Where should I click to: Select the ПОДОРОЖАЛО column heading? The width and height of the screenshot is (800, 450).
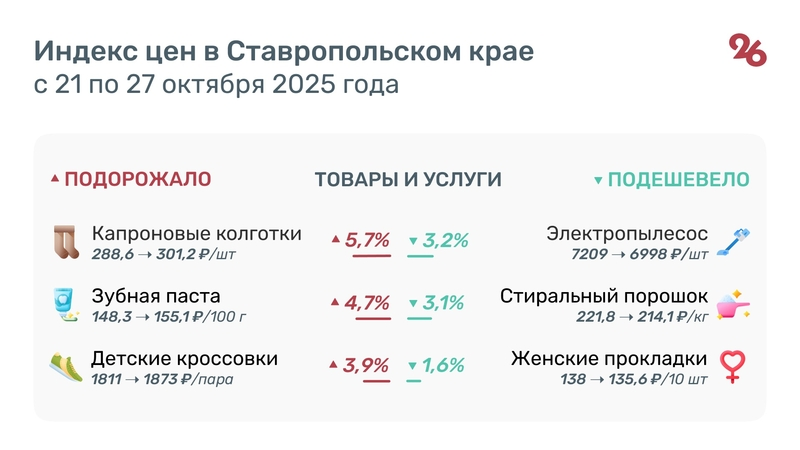click(137, 180)
